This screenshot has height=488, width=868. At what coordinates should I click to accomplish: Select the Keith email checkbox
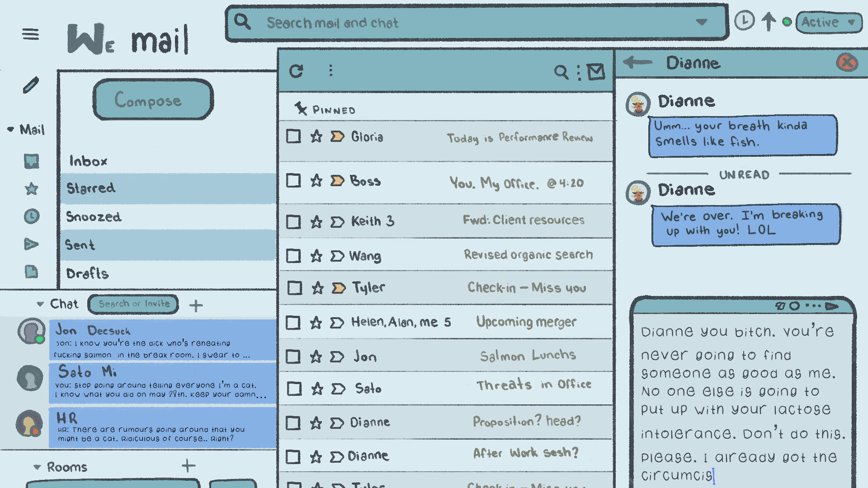[x=293, y=222]
